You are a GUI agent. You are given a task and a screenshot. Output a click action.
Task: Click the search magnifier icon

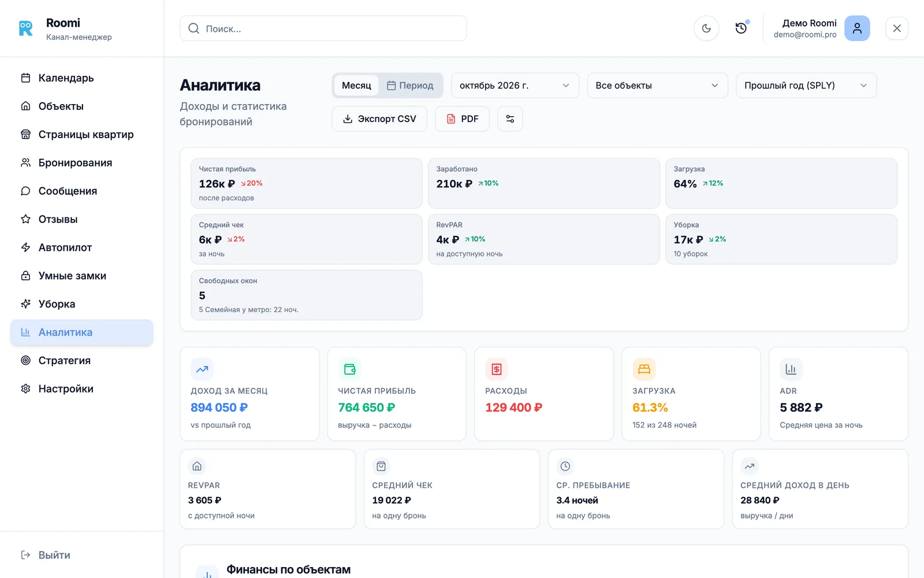194,28
